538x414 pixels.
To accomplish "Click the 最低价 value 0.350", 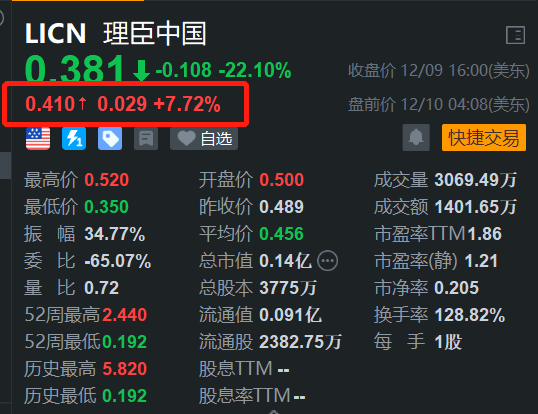I will pyautogui.click(x=107, y=207).
